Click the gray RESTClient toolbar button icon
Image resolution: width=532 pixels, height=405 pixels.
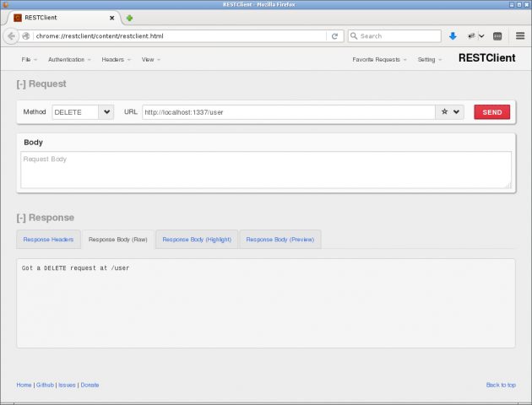pos(497,36)
